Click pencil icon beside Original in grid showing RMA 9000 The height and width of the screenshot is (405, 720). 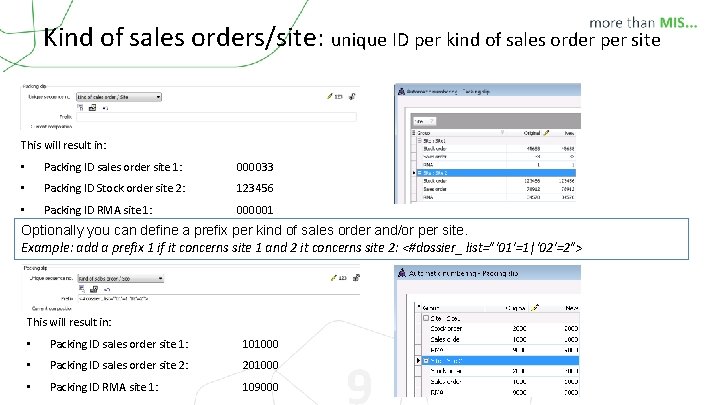click(534, 308)
